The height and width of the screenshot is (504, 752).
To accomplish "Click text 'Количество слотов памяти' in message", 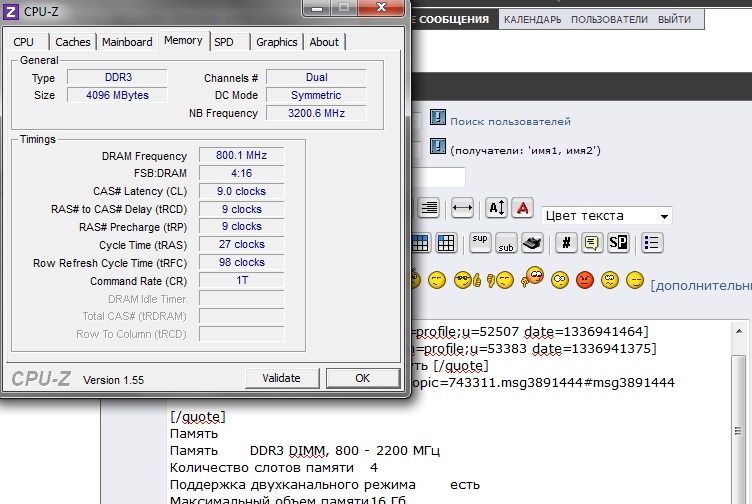I will 261,468.
